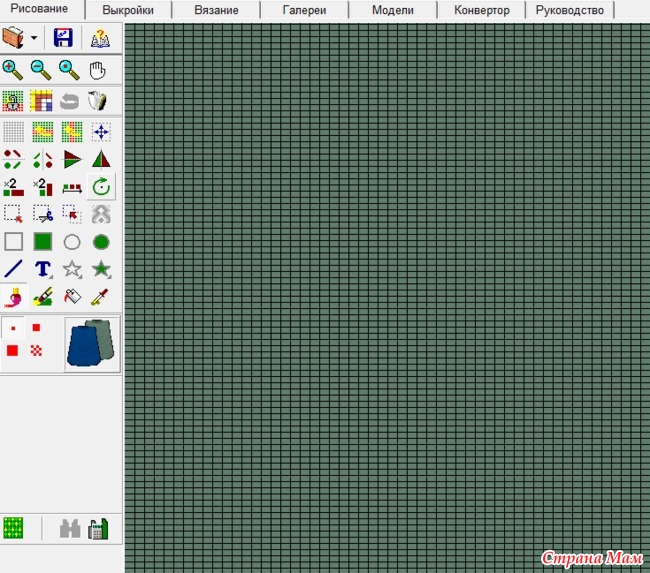650x573 pixels.
Task: Click the floppy disk save icon
Action: pyautogui.click(x=65, y=39)
